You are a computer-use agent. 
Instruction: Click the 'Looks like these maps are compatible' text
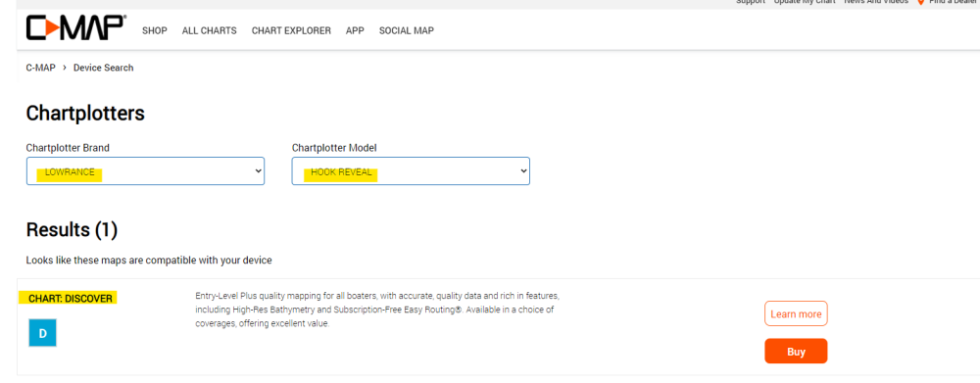click(x=149, y=260)
